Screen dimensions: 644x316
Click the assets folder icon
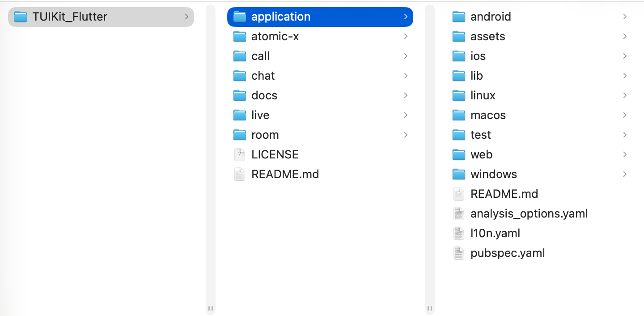click(459, 37)
